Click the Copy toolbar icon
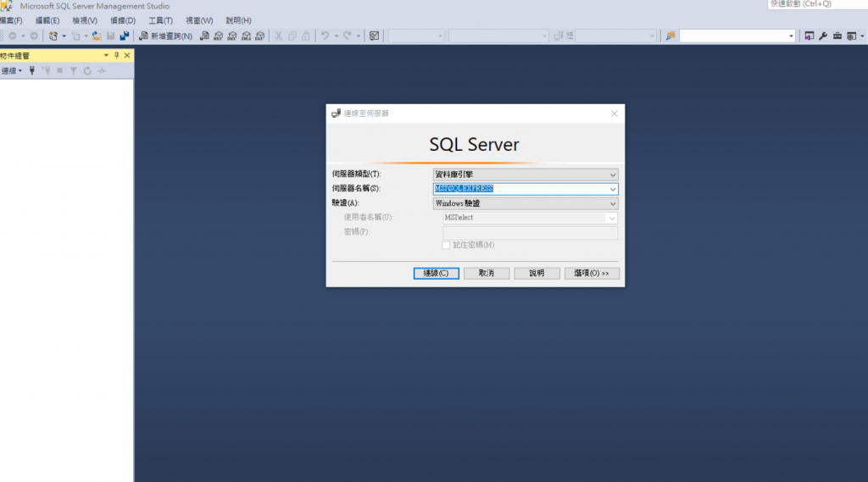This screenshot has width=868, height=482. click(x=292, y=36)
